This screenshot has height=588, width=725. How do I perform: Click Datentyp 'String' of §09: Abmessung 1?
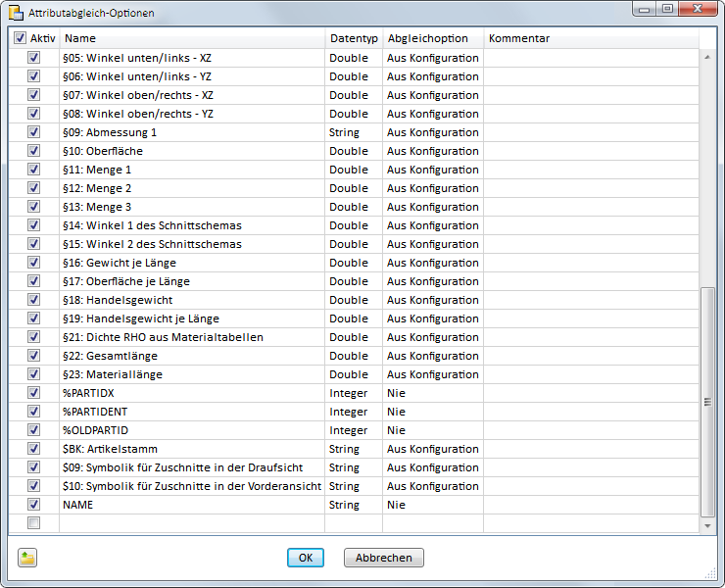354,132
